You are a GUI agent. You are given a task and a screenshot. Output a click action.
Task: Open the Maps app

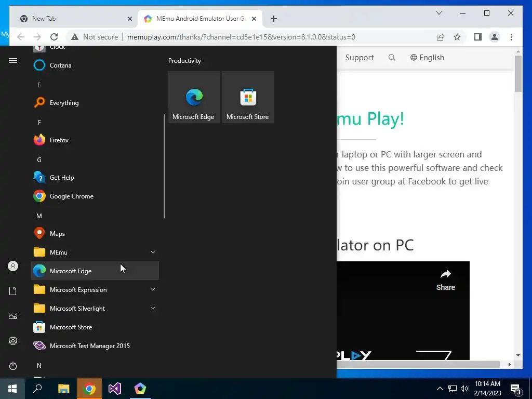coord(95,233)
